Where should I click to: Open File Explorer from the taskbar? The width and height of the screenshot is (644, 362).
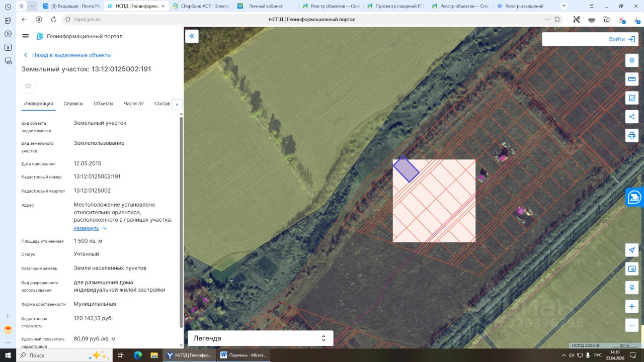coord(153,355)
